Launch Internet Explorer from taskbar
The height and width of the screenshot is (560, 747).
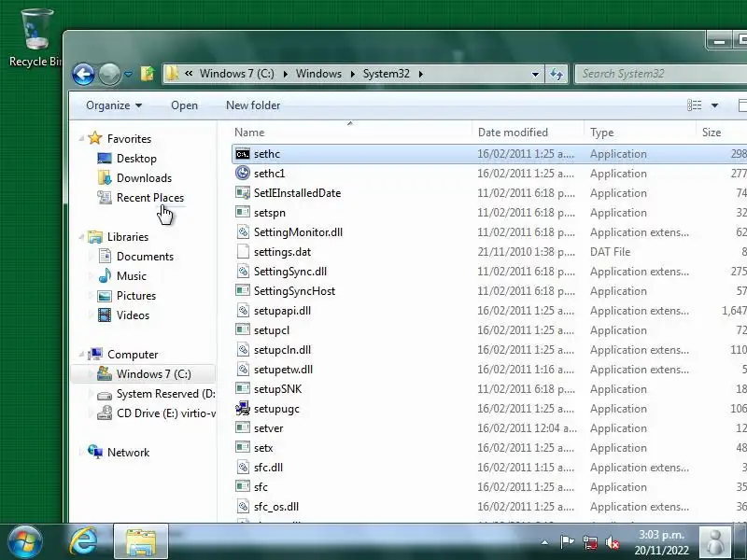[x=84, y=542]
